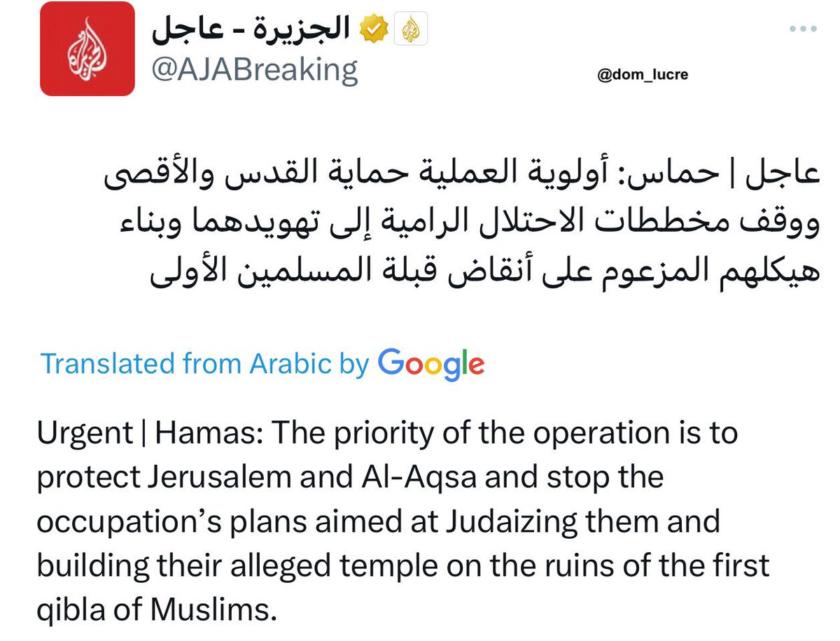Viewport: 840px width, 641px height.
Task: Click the small Al Jazeera affiliate badge
Action: point(411,30)
